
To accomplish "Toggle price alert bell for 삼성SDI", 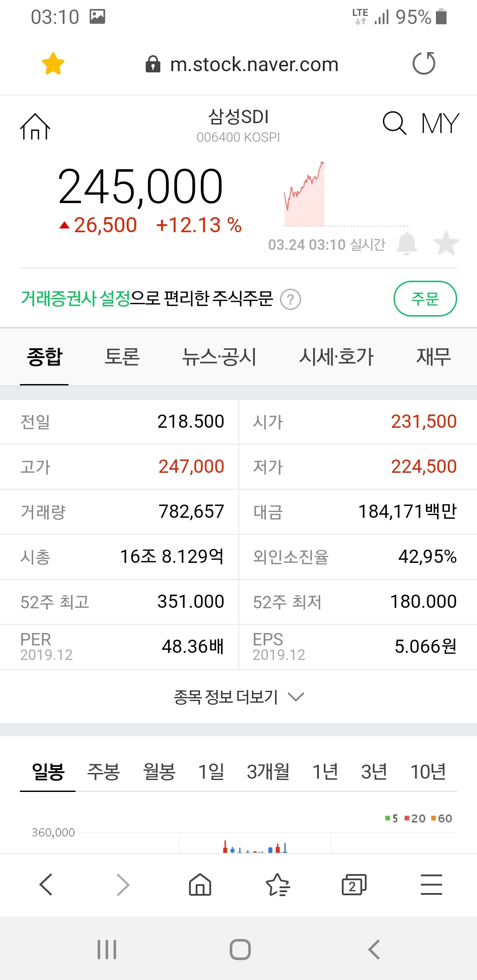I will (407, 244).
